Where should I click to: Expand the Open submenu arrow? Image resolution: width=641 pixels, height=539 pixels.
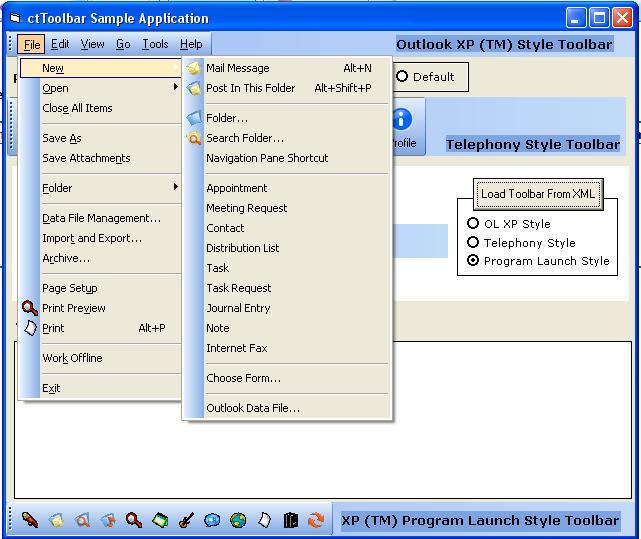pyautogui.click(x=176, y=87)
